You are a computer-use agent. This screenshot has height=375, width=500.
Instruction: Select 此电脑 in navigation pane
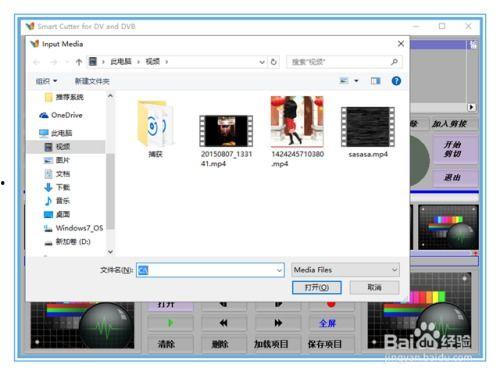55,133
